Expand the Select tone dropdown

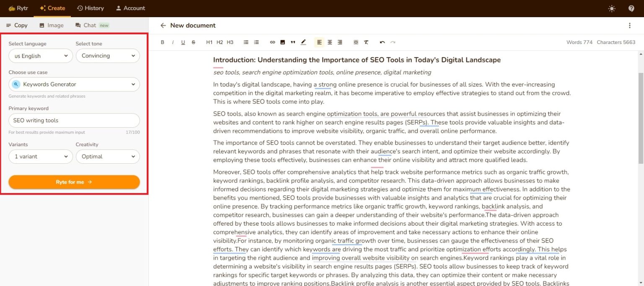point(108,56)
